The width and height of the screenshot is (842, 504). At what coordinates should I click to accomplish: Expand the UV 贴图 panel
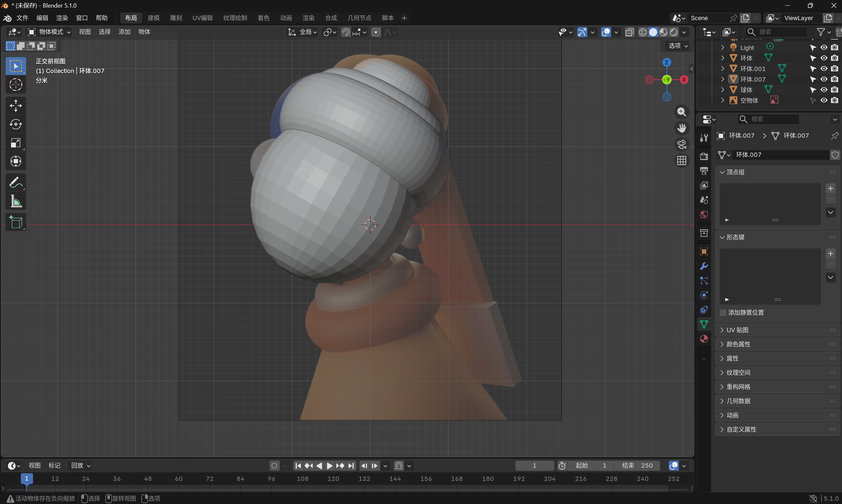click(x=737, y=330)
